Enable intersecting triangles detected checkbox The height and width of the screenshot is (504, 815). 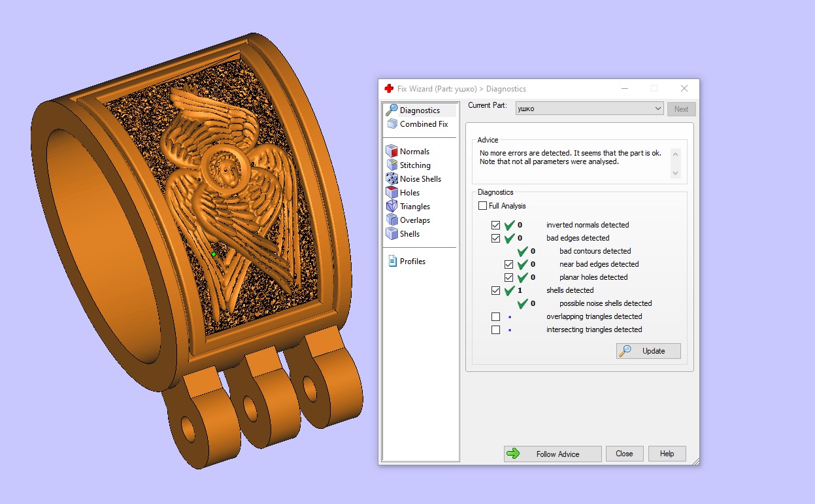pyautogui.click(x=496, y=329)
